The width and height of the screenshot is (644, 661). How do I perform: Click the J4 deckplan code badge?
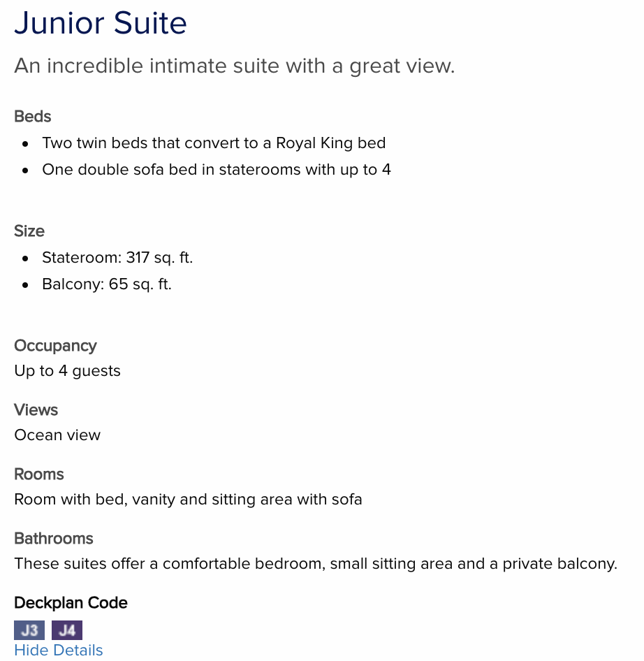[67, 630]
